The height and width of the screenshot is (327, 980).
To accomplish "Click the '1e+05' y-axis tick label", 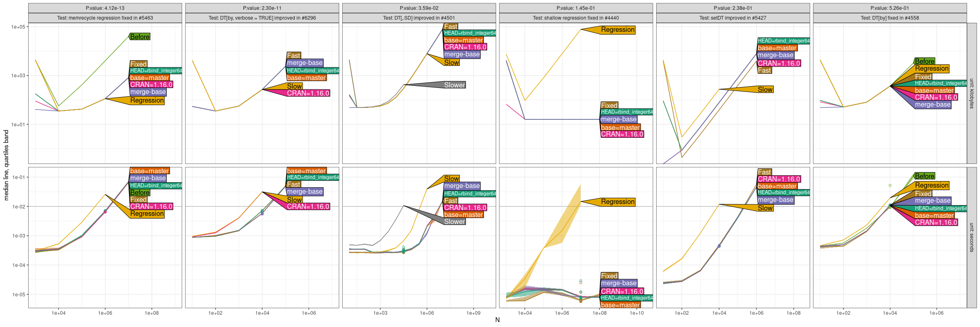I will click(x=18, y=27).
